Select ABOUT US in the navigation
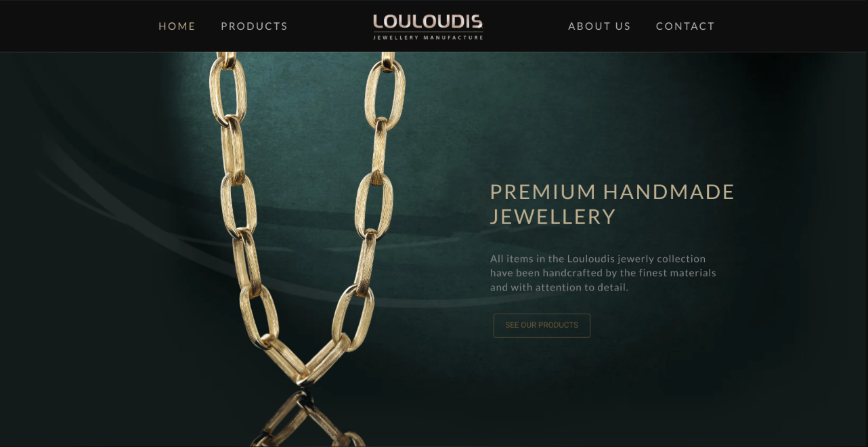The height and width of the screenshot is (447, 868). tap(599, 26)
